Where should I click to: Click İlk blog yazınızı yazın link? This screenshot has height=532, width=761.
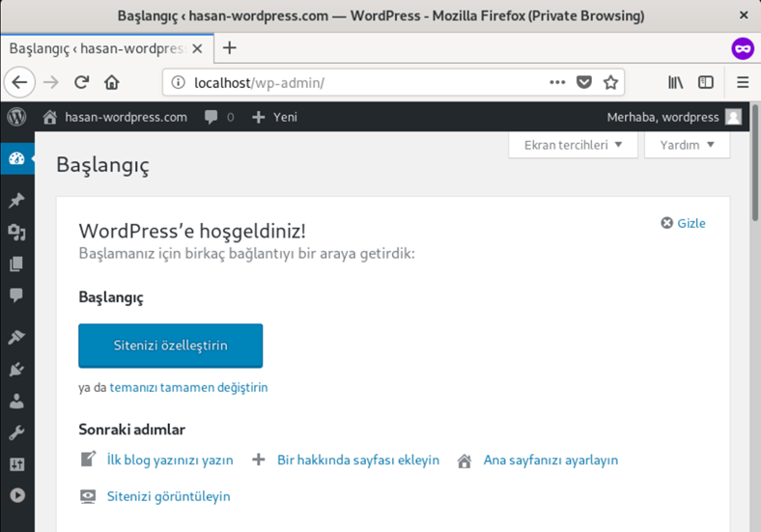pos(170,460)
